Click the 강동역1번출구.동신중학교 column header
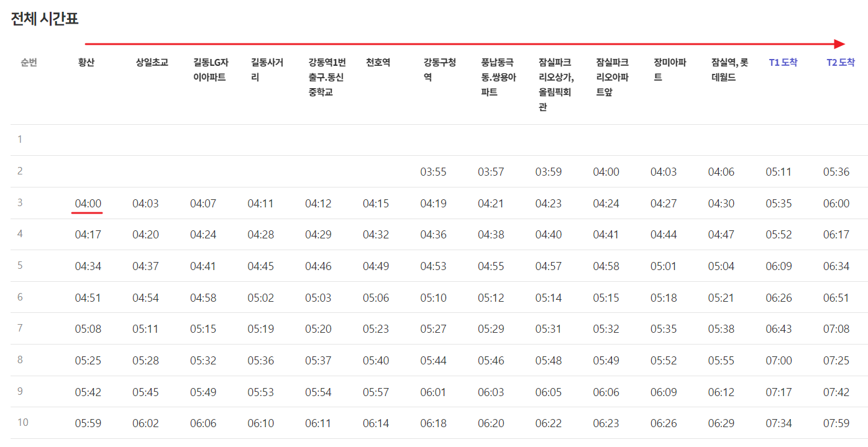Viewport: 868px width, 447px height. (x=327, y=78)
